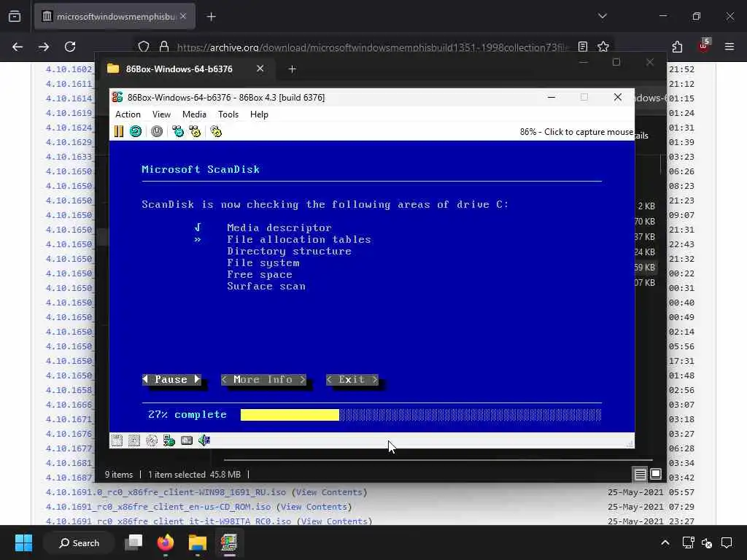Click the yellow ScanDisk progress bar

click(290, 415)
